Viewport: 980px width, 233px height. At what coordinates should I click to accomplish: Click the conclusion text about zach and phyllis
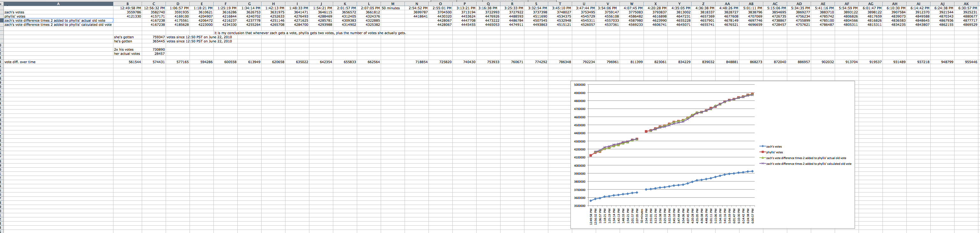pos(310,33)
